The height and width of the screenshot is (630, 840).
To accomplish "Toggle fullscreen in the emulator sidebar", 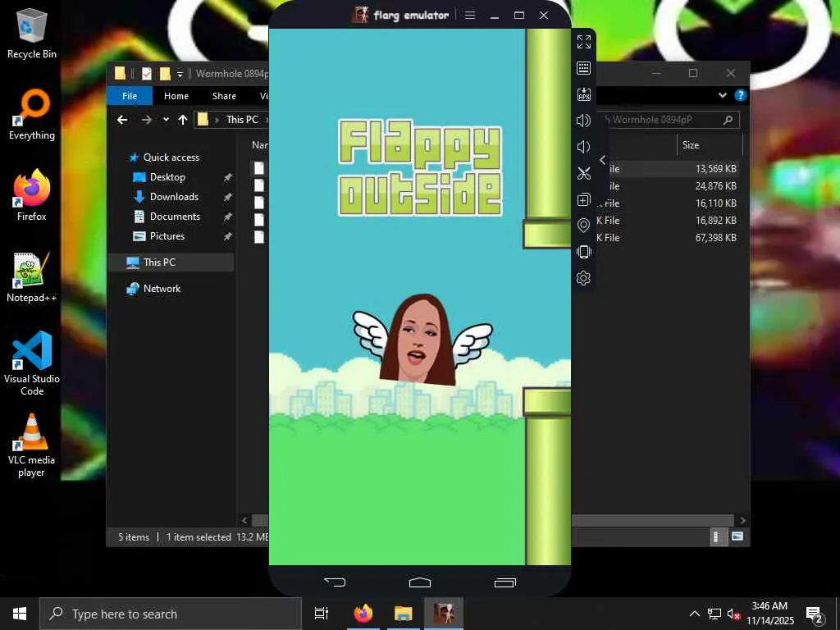I will coord(584,42).
